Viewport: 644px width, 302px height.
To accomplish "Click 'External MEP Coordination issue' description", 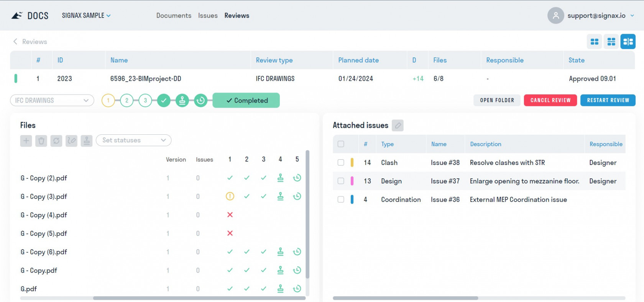I will click(x=518, y=199).
